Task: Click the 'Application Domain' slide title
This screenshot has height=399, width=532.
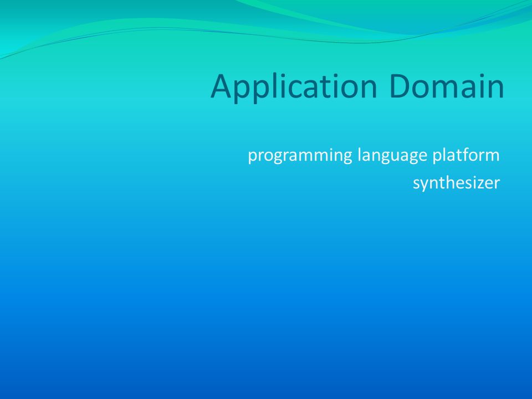Action: coord(357,87)
